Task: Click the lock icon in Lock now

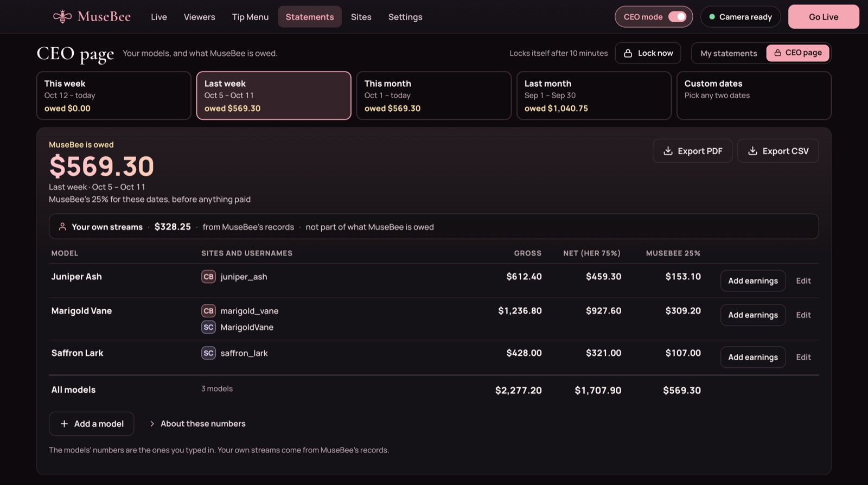Action: [x=628, y=53]
